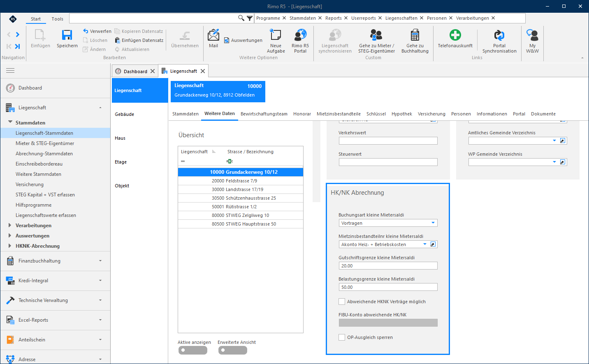Click the filter funnel icon

point(249,18)
